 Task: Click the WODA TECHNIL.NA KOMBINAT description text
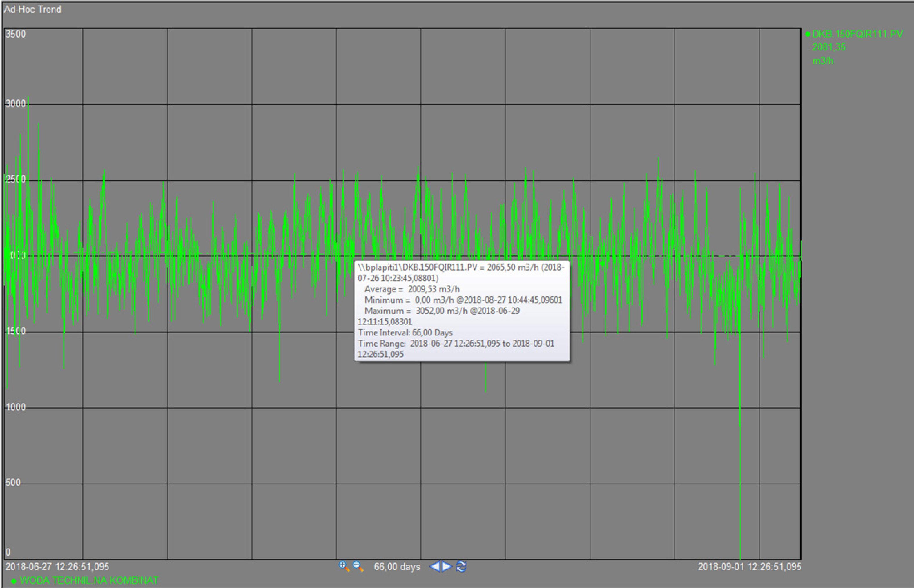(x=89, y=581)
